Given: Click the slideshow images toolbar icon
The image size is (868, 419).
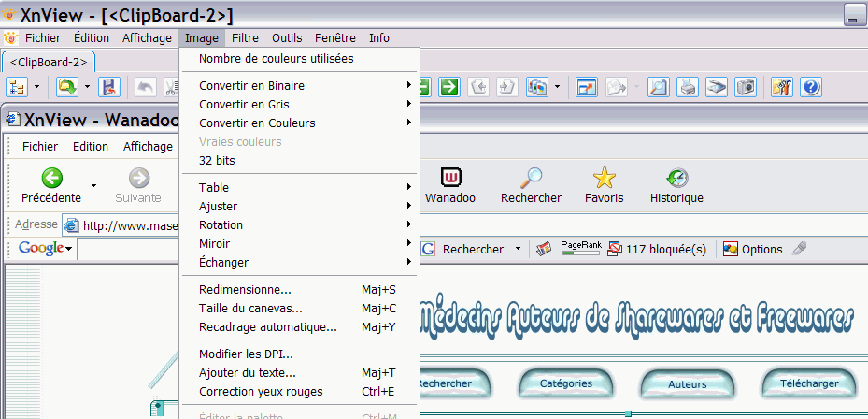Looking at the screenshot, I should 537,87.
